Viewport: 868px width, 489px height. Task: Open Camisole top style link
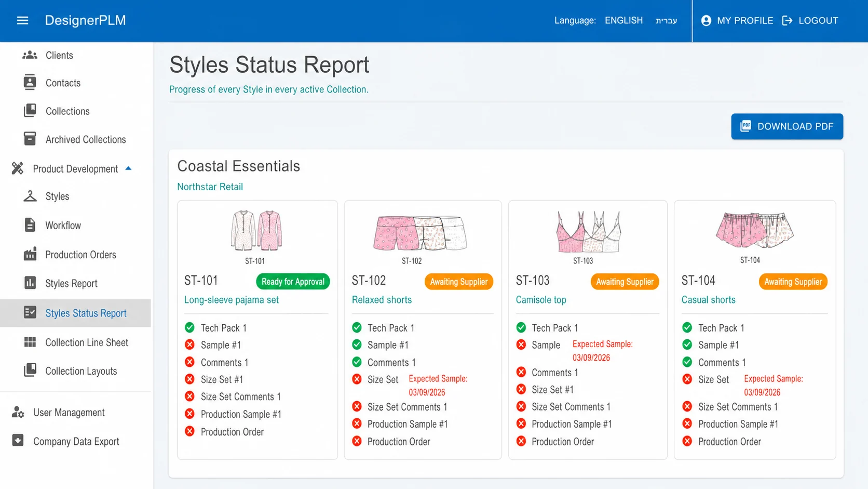coord(541,300)
